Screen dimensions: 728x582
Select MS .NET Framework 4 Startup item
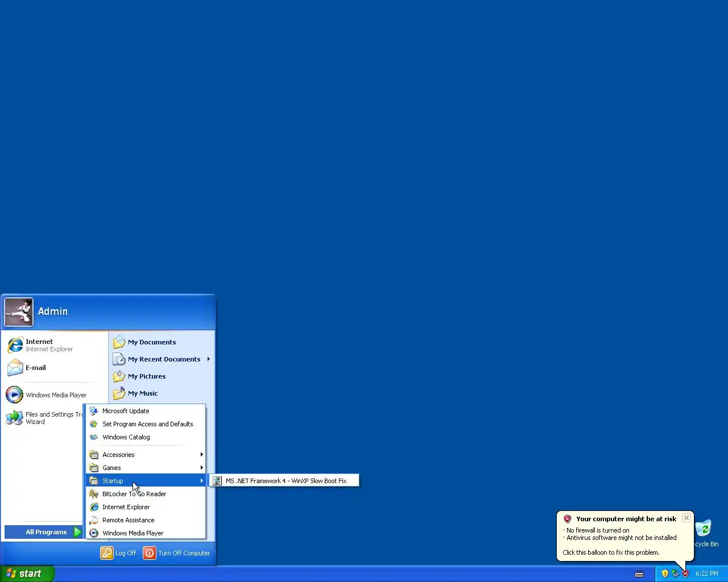click(x=284, y=481)
